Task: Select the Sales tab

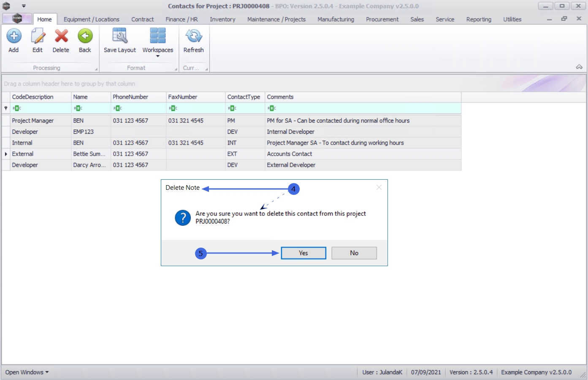Action: point(417,19)
